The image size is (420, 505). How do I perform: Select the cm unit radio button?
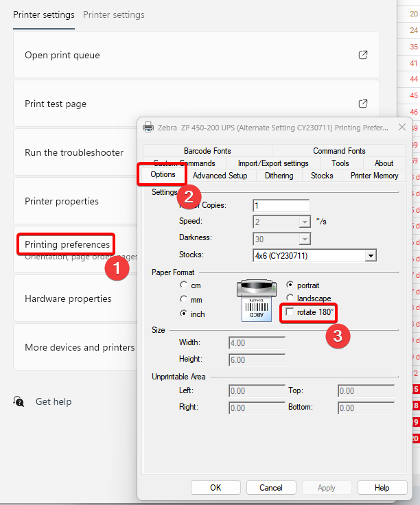(x=183, y=285)
